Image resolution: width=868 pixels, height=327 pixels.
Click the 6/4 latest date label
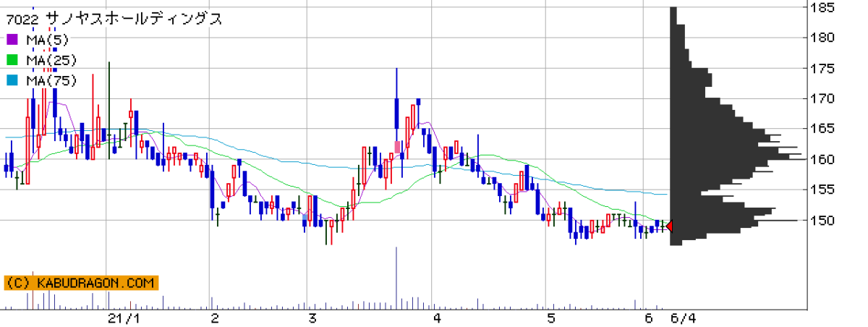click(683, 318)
